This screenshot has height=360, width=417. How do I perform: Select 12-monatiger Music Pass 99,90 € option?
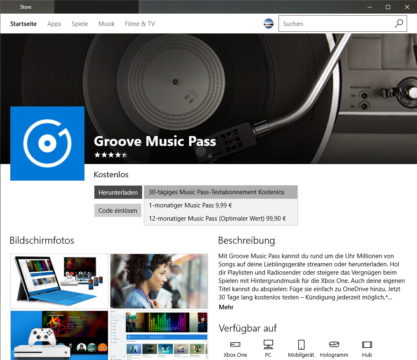[221, 219]
